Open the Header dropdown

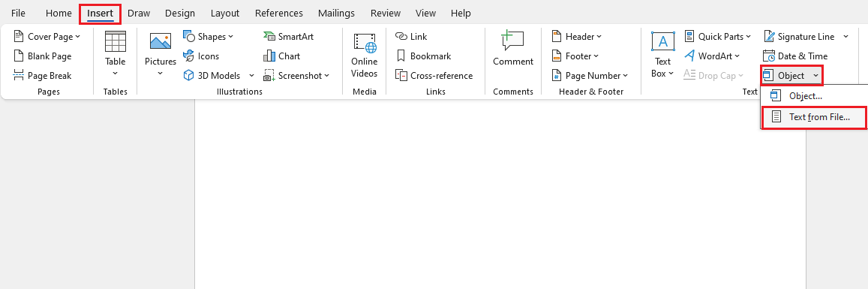click(576, 37)
